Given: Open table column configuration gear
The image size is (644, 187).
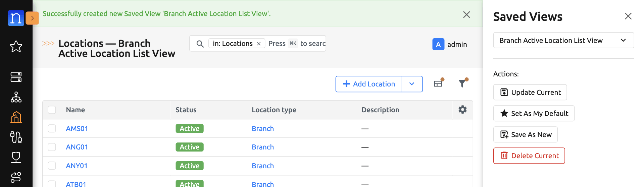Looking at the screenshot, I should 462,110.
